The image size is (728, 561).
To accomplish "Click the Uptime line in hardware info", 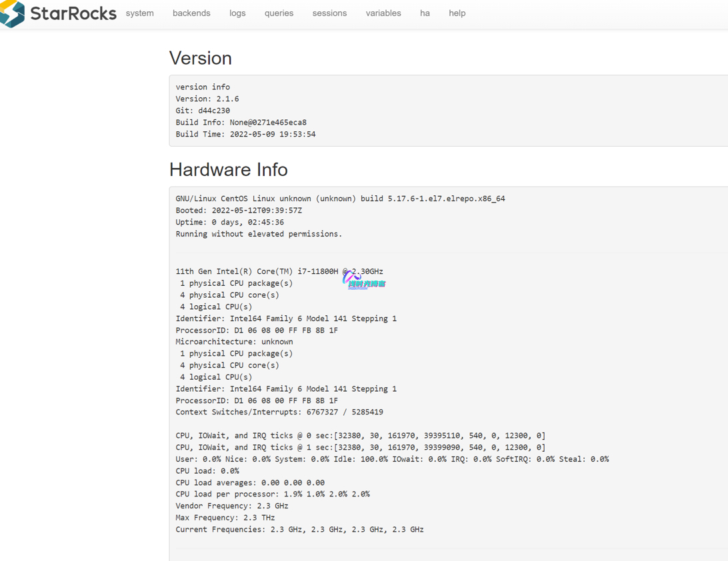I will [x=229, y=223].
